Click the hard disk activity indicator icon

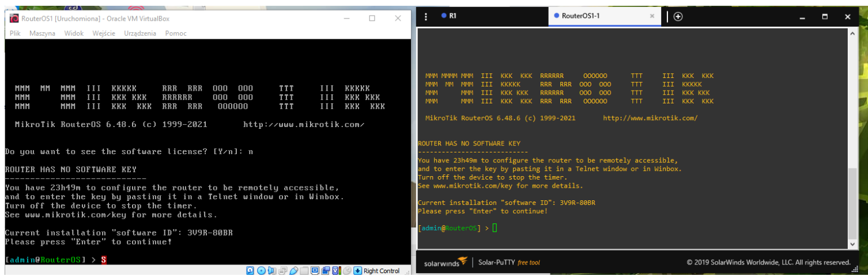250,271
